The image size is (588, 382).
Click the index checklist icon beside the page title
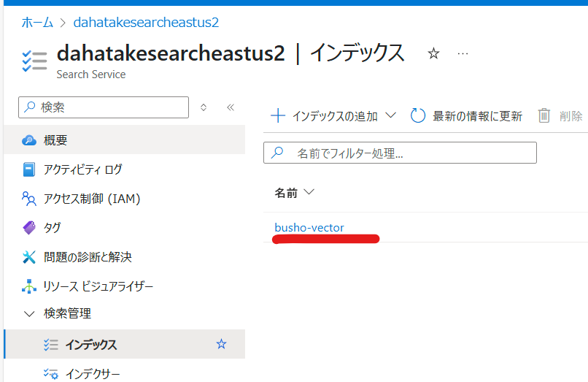(x=34, y=61)
